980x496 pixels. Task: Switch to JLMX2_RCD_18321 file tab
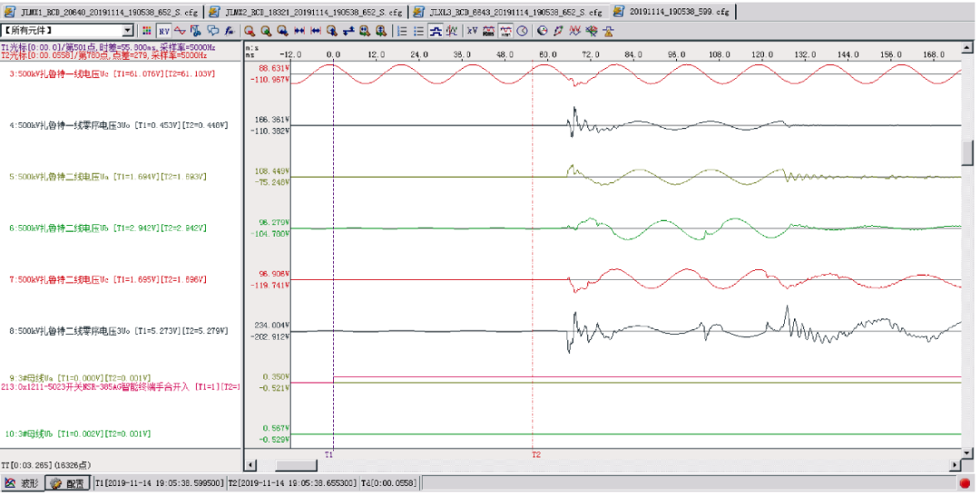[x=307, y=12]
